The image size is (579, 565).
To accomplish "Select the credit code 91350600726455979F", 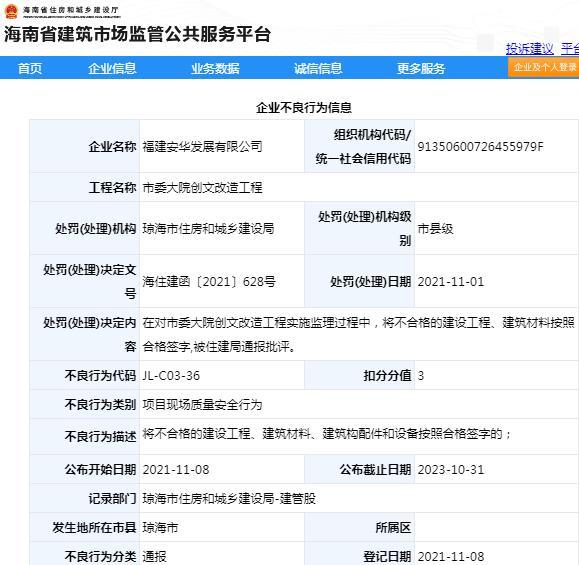I will point(480,147).
